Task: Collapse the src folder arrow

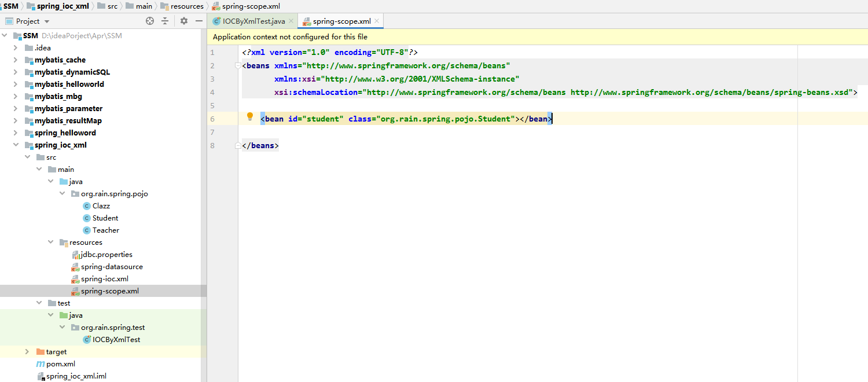Action: pos(28,157)
